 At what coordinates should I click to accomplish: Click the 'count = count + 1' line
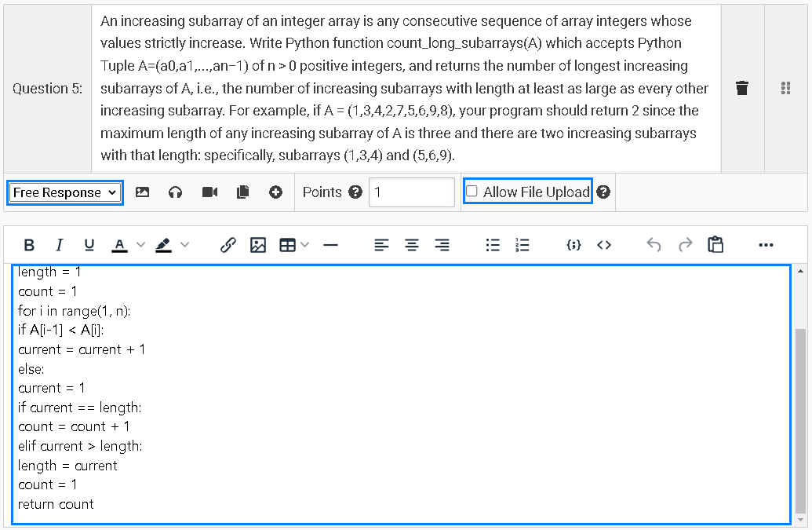(74, 426)
